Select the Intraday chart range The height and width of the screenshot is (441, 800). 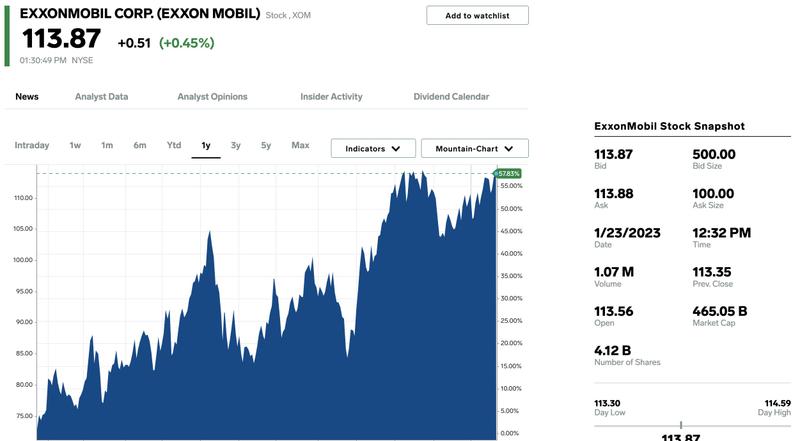click(x=32, y=145)
